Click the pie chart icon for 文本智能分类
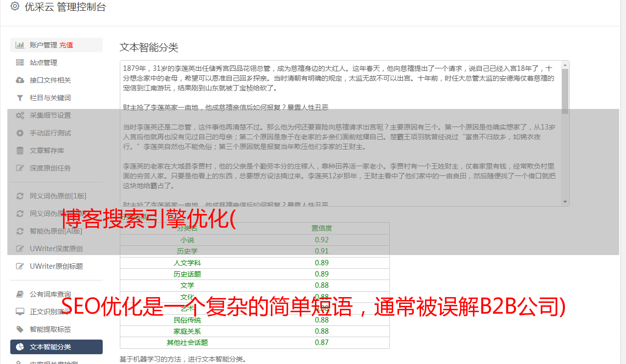626x364 pixels. pyautogui.click(x=20, y=347)
